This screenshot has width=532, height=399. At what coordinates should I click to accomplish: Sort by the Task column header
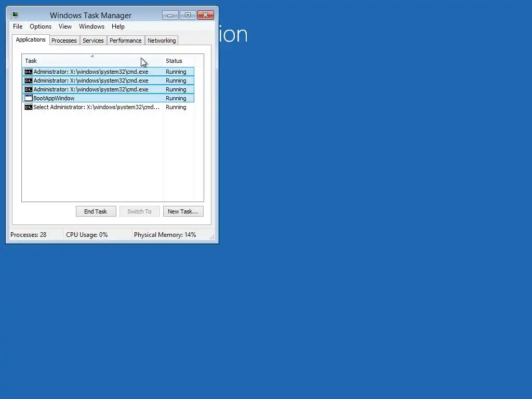point(92,61)
